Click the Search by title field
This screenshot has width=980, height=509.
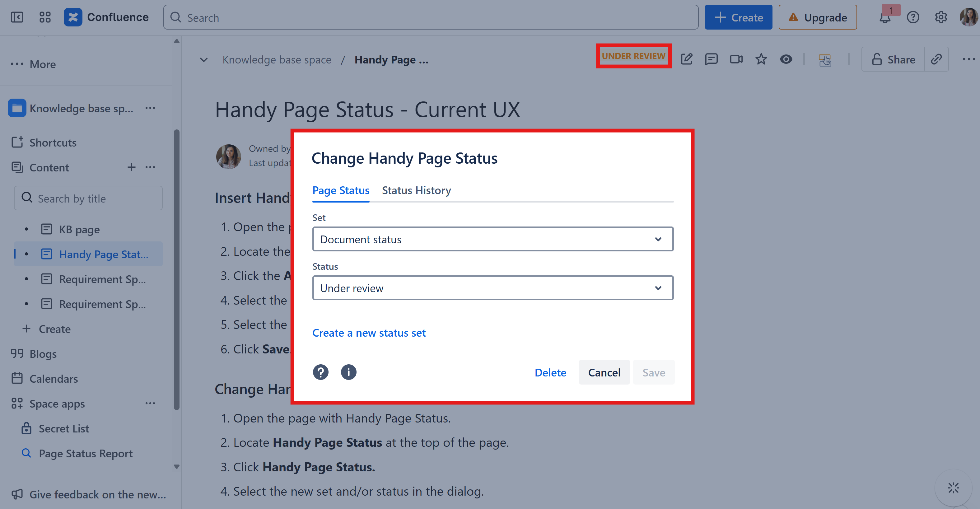pyautogui.click(x=88, y=198)
